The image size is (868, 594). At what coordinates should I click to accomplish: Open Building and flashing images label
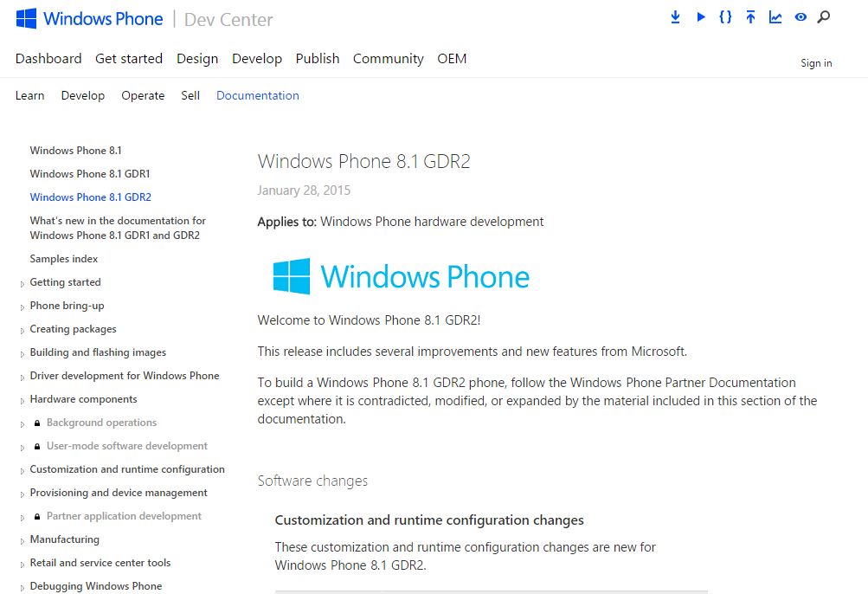click(x=98, y=352)
